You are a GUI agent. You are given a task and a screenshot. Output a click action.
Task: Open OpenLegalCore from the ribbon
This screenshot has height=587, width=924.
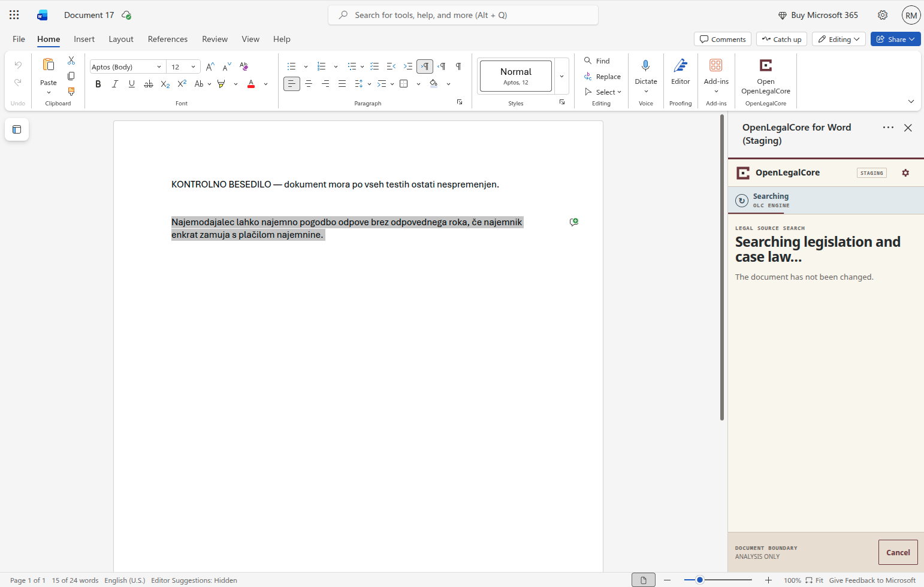click(766, 76)
